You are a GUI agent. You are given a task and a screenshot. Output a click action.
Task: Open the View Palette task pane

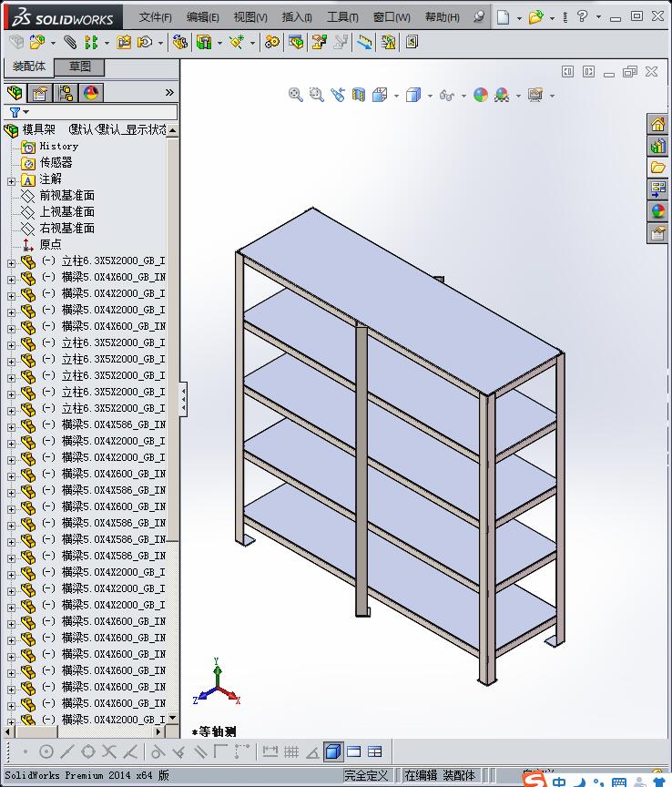click(658, 189)
